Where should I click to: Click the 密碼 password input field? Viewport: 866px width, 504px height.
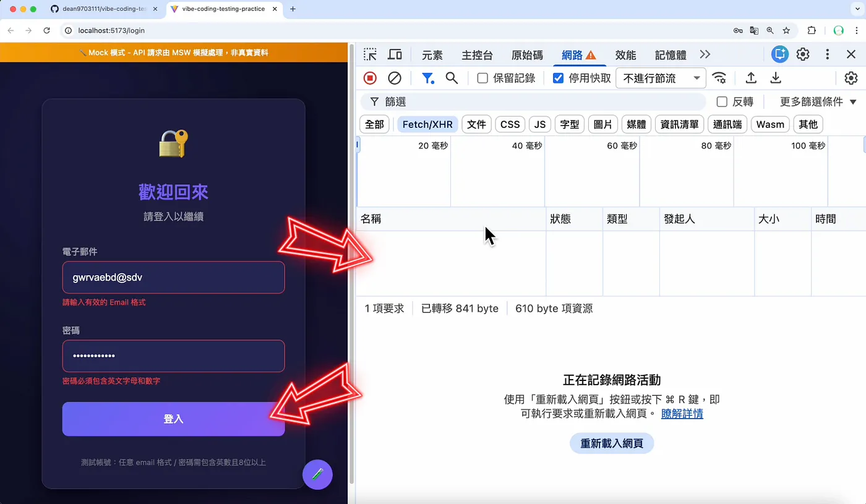point(173,356)
